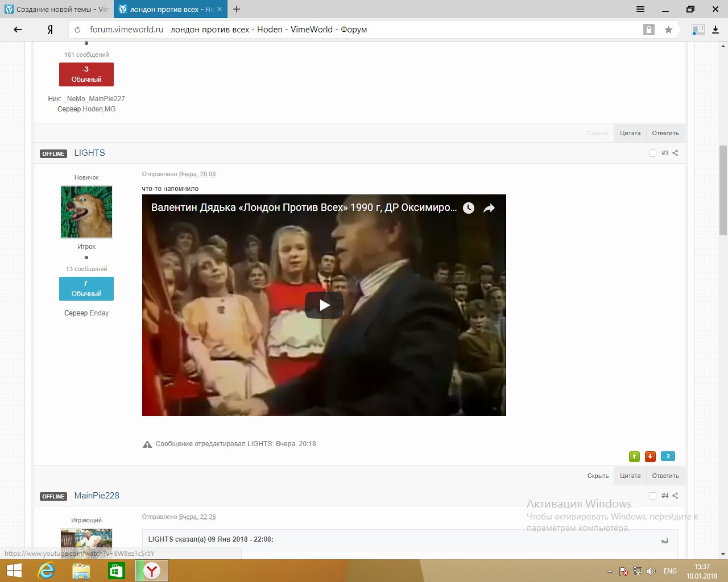Screen dimensions: 728x582
Task: Click LIGHTS dog avatar image
Action: tap(86, 212)
